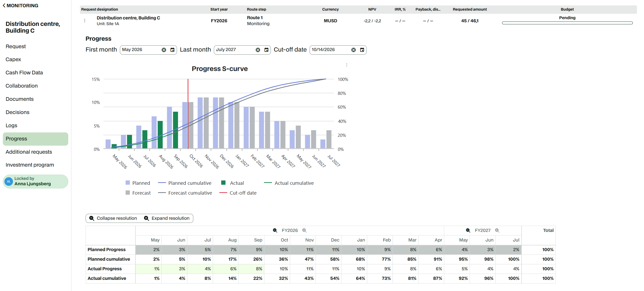Switch to Additional requests section
The height and width of the screenshot is (291, 644).
(x=29, y=152)
